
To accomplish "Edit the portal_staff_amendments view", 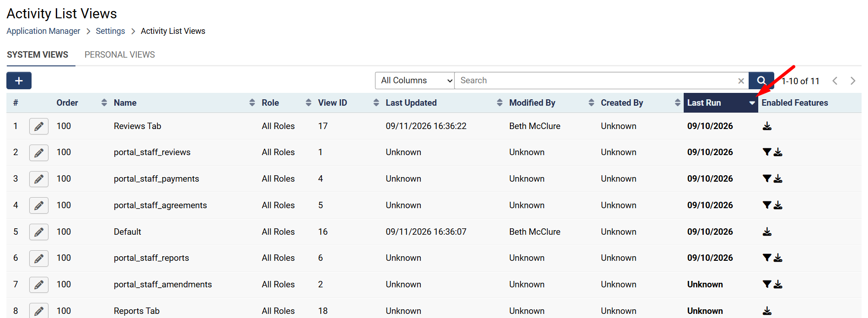I will pyautogui.click(x=39, y=285).
